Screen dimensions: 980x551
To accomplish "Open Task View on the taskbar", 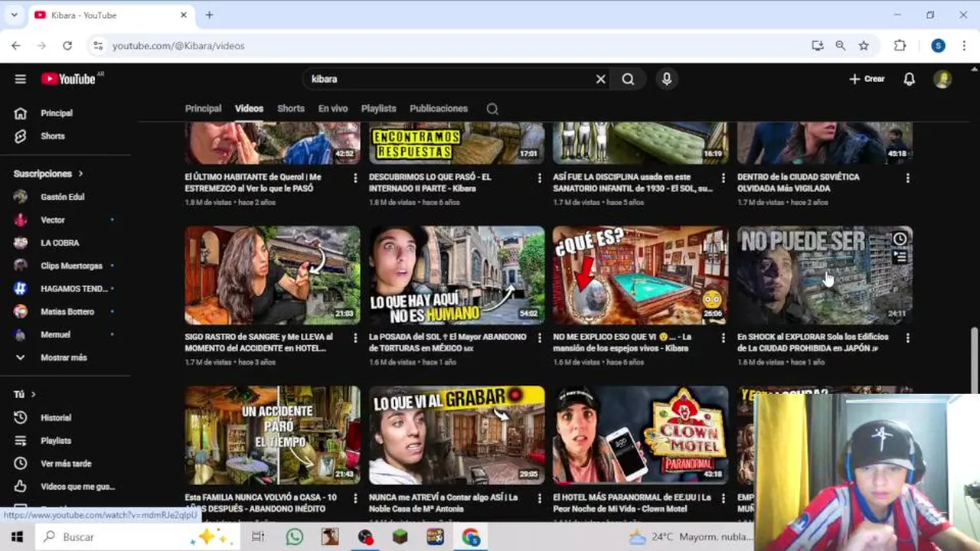I will pos(258,537).
